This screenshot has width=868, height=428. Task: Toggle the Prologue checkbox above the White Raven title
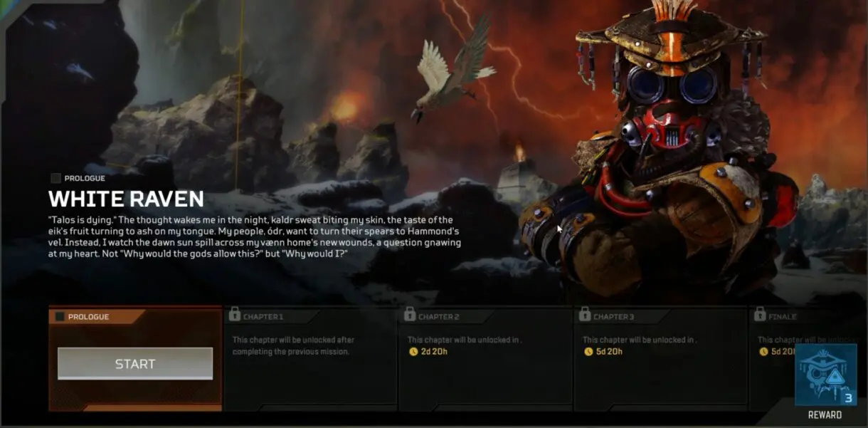point(55,178)
